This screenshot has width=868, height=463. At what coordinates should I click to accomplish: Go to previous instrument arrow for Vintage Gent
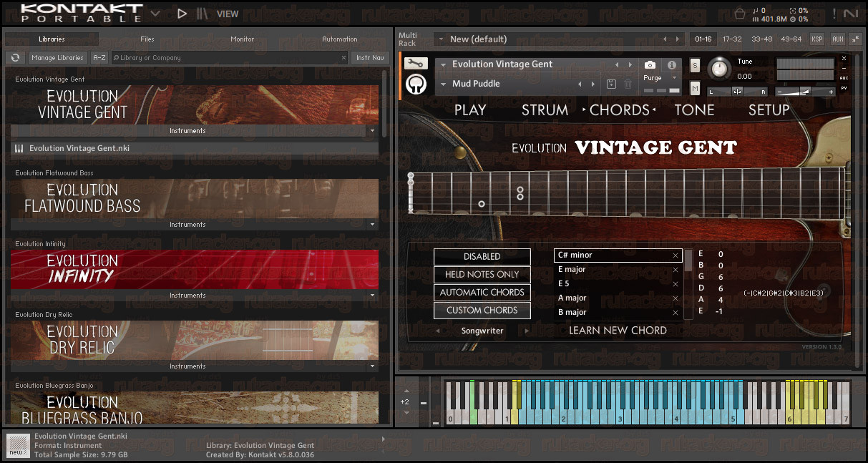(617, 64)
